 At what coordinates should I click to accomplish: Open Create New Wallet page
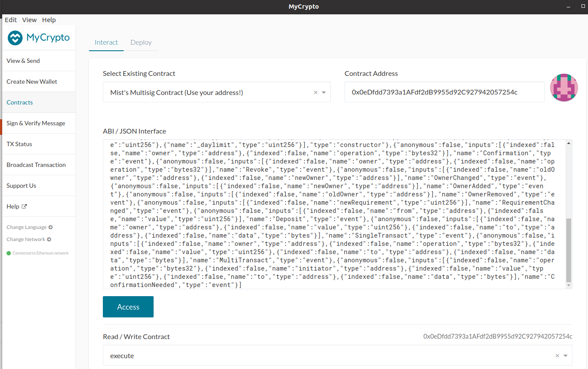tap(39, 82)
